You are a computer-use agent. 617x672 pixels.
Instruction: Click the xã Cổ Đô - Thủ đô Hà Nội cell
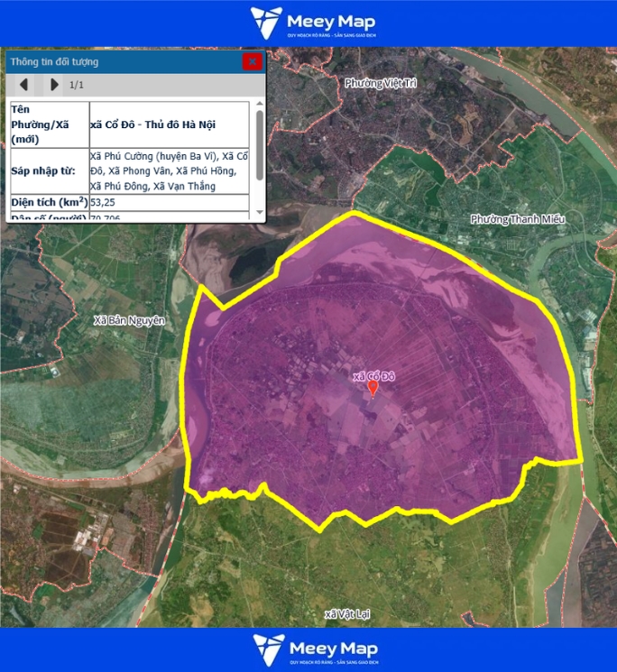pos(169,124)
